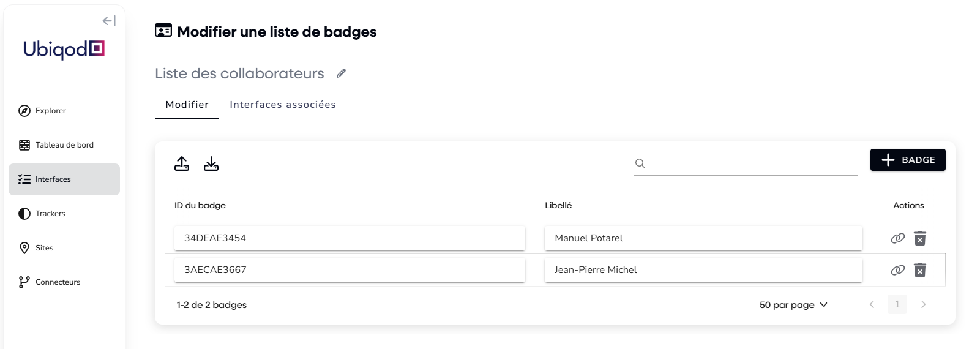Screen dimensions: 980x349
Task: Click the download badges icon
Action: (x=211, y=163)
